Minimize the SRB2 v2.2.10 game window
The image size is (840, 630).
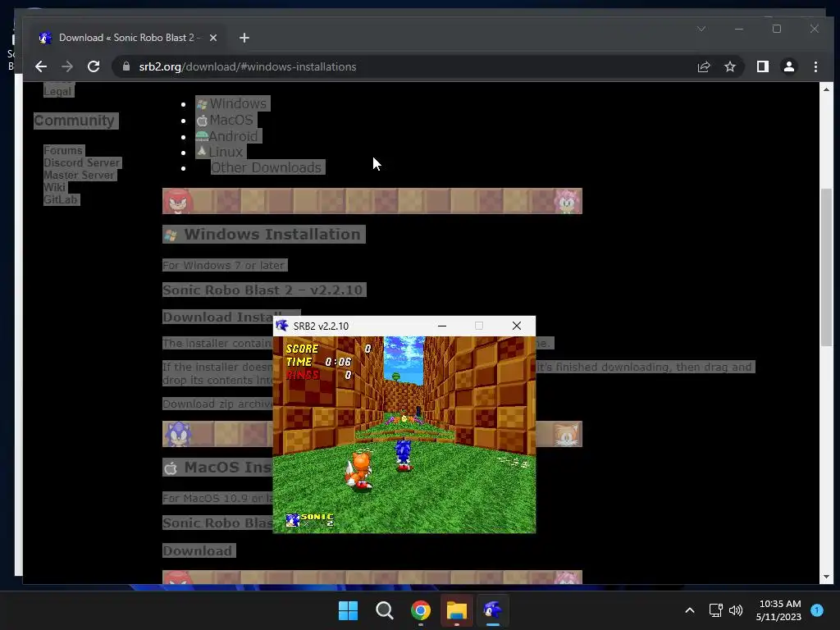click(442, 326)
